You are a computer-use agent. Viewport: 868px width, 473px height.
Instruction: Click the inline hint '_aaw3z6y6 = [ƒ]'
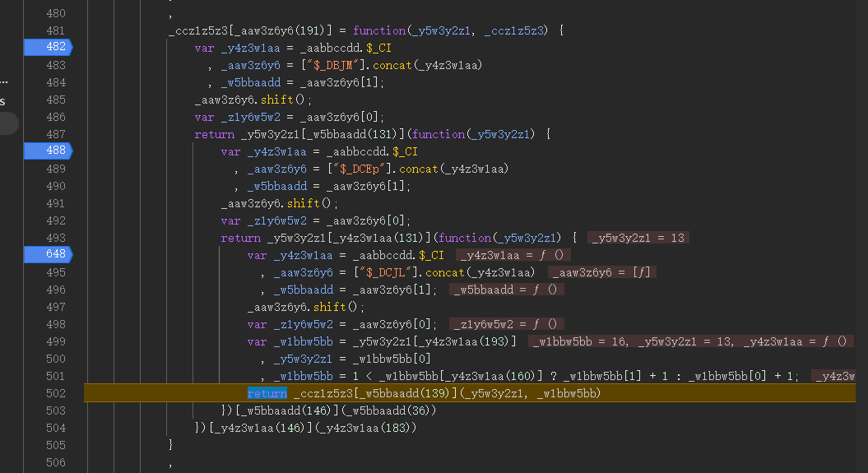[x=601, y=272]
